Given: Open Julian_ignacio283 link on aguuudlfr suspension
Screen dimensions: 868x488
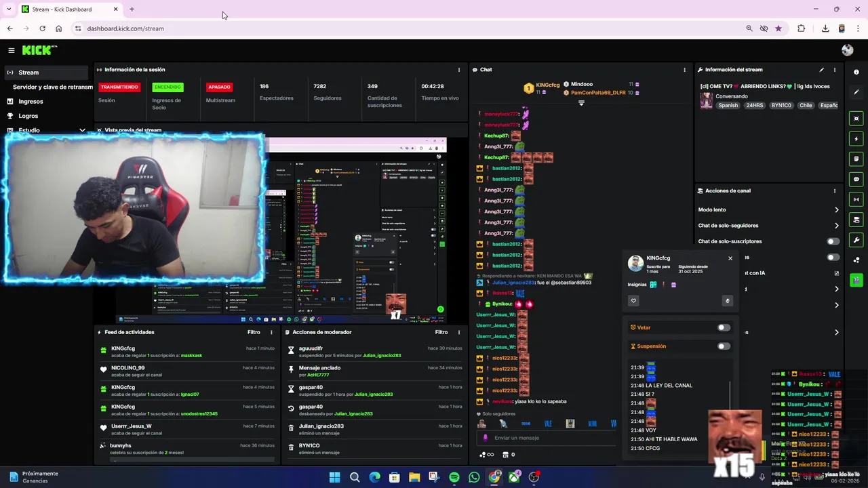Looking at the screenshot, I should click(x=382, y=355).
